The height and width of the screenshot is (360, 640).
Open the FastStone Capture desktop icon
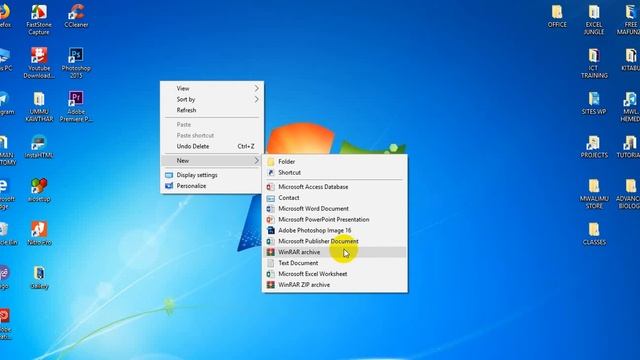39,19
